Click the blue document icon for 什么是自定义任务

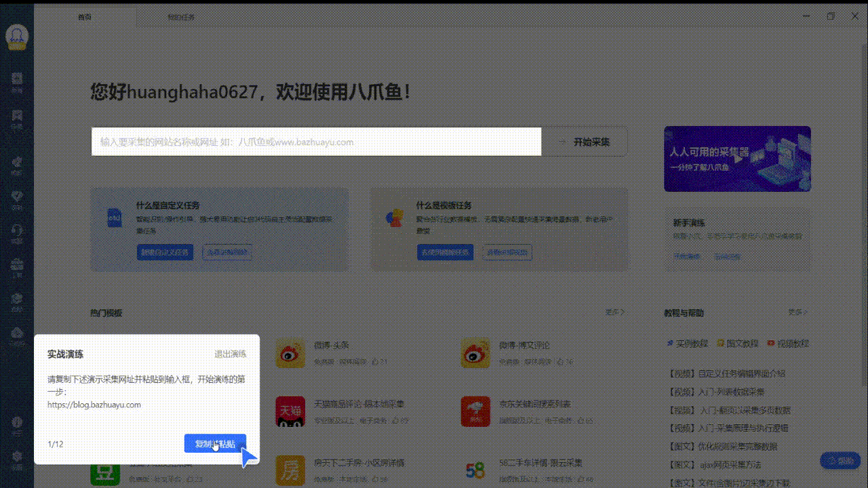tap(114, 218)
